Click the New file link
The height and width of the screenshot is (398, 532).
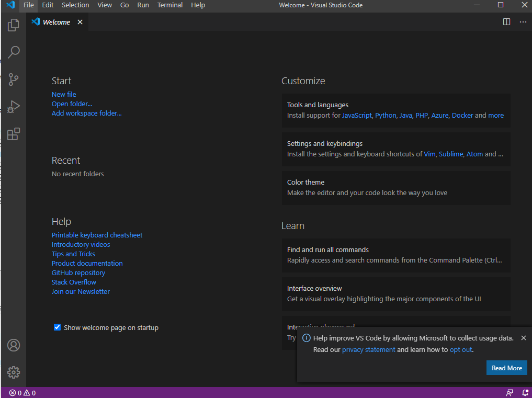pyautogui.click(x=64, y=94)
